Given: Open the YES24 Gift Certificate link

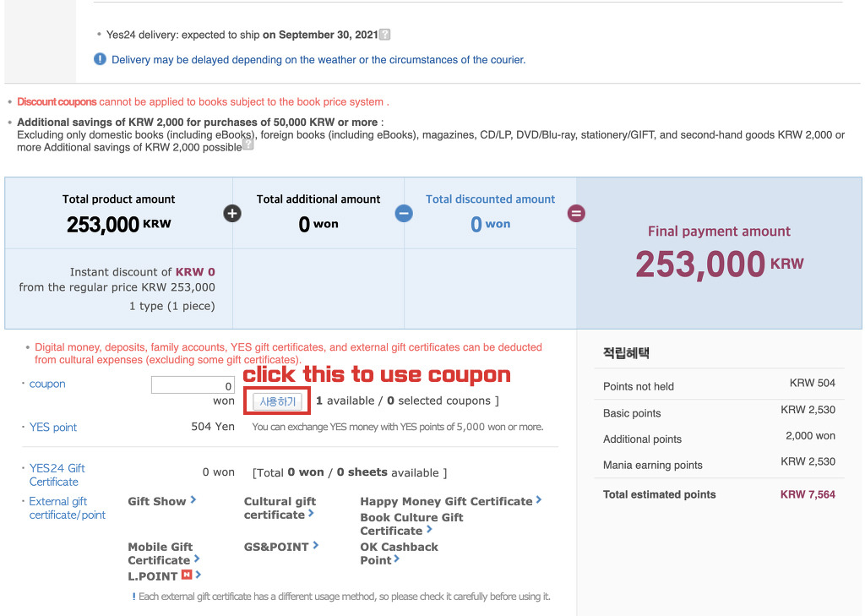Looking at the screenshot, I should [57, 475].
